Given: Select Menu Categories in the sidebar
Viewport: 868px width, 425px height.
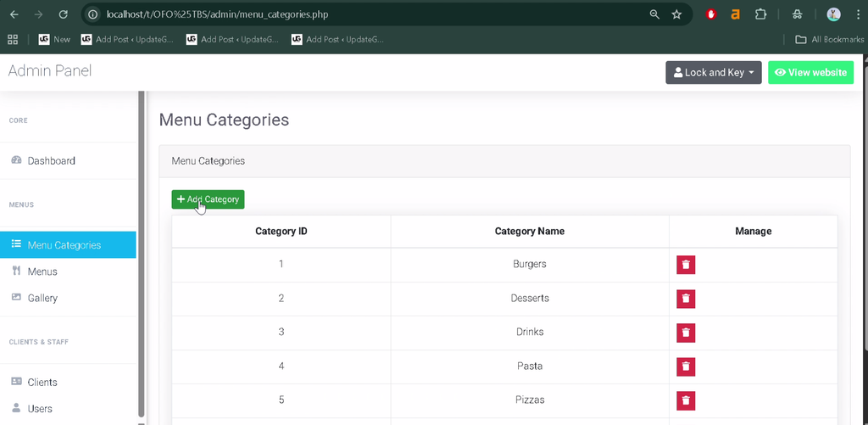Looking at the screenshot, I should click(x=68, y=245).
